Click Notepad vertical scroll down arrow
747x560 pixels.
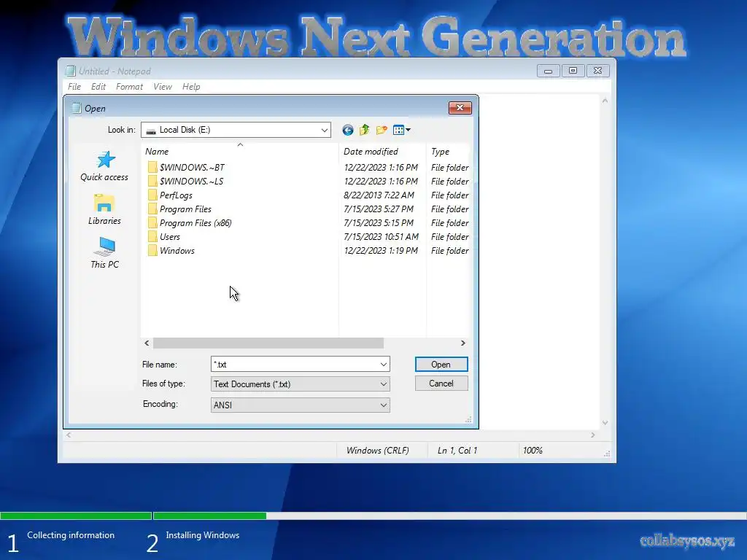pyautogui.click(x=605, y=423)
